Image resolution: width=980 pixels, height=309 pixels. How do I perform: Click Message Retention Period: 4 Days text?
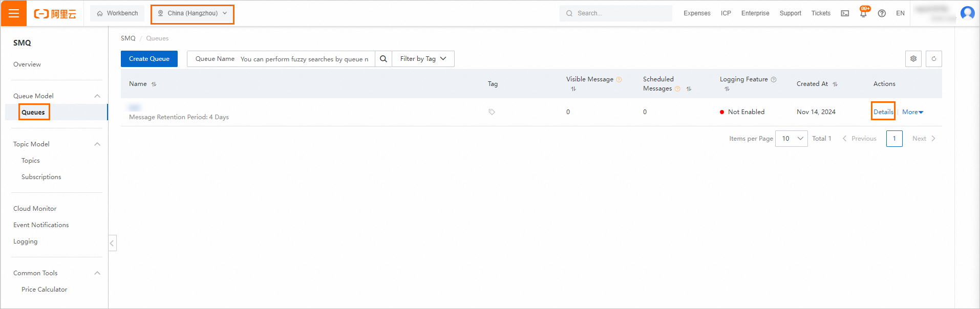(179, 117)
